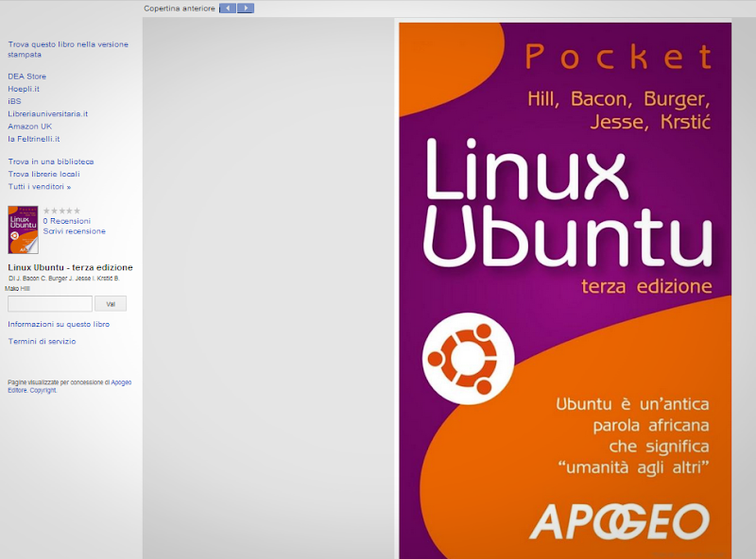Open the Libreriauniversitaria.it link
The width and height of the screenshot is (756, 559).
[x=48, y=113]
